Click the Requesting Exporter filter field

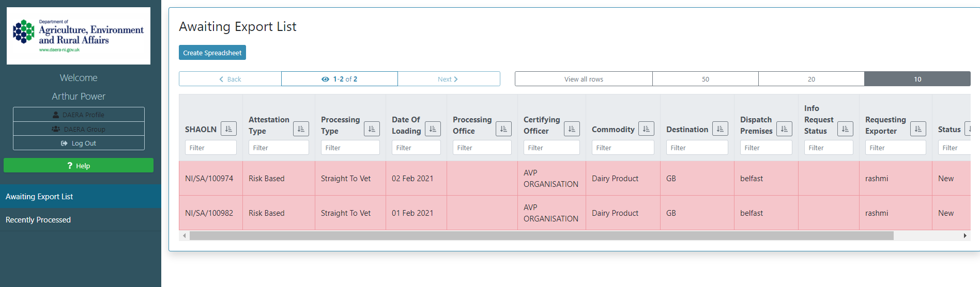(896, 148)
